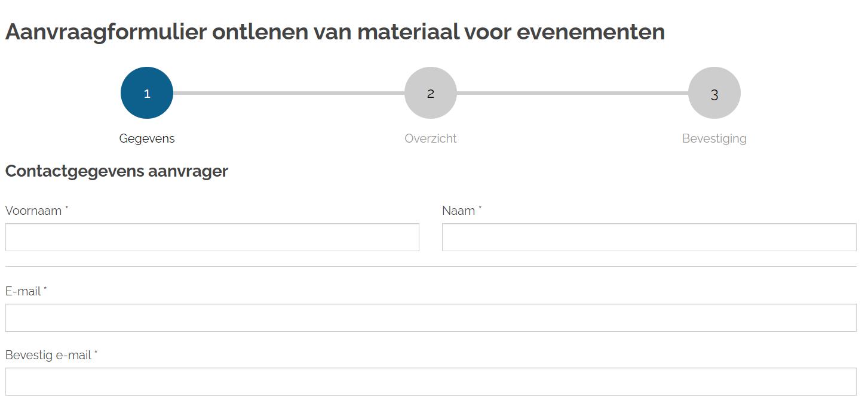This screenshot has width=868, height=401.
Task: Focus the Bevestig e-mail field
Action: [x=431, y=382]
